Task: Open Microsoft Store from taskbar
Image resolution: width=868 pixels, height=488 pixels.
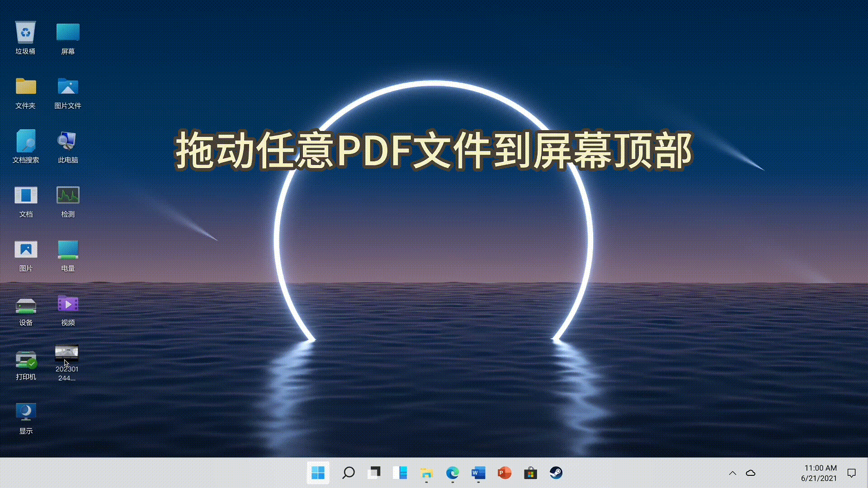Action: point(530,473)
